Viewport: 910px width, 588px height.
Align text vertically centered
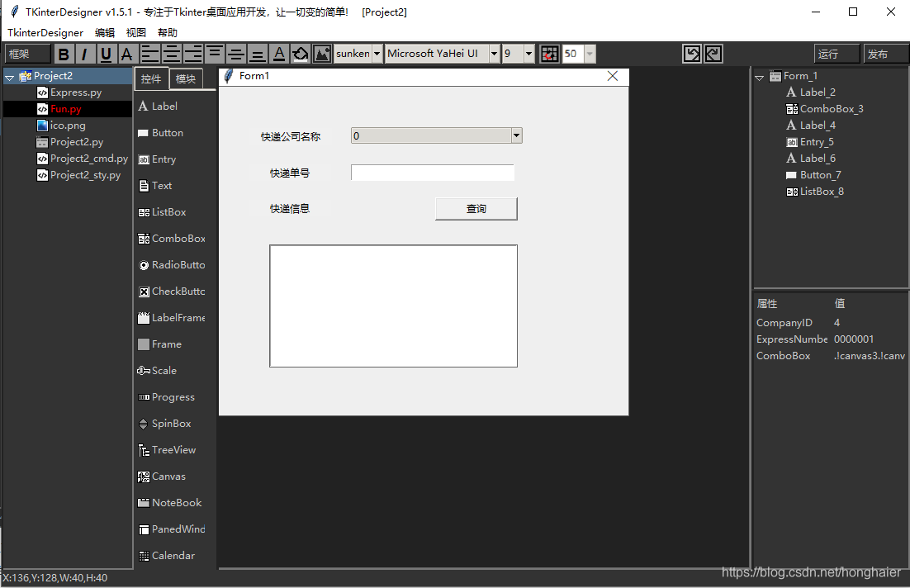click(235, 54)
